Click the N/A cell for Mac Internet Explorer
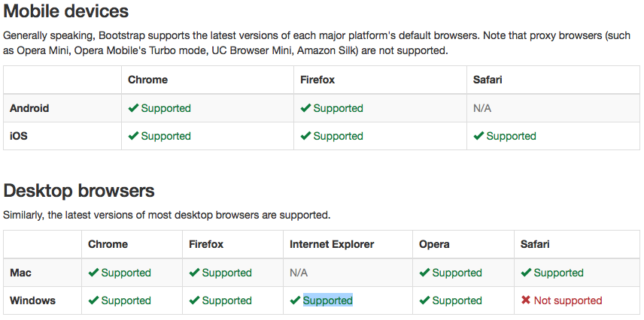Image resolution: width=644 pixels, height=320 pixels. point(299,273)
